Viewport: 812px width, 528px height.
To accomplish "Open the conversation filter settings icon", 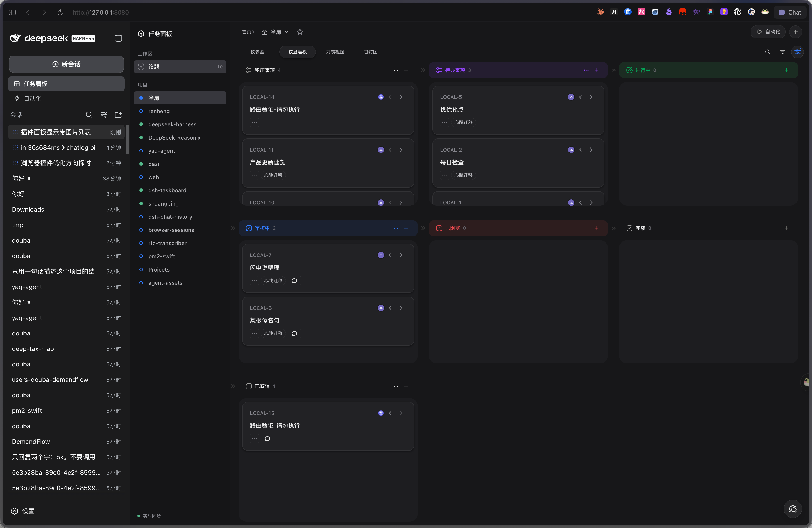I will click(x=104, y=115).
